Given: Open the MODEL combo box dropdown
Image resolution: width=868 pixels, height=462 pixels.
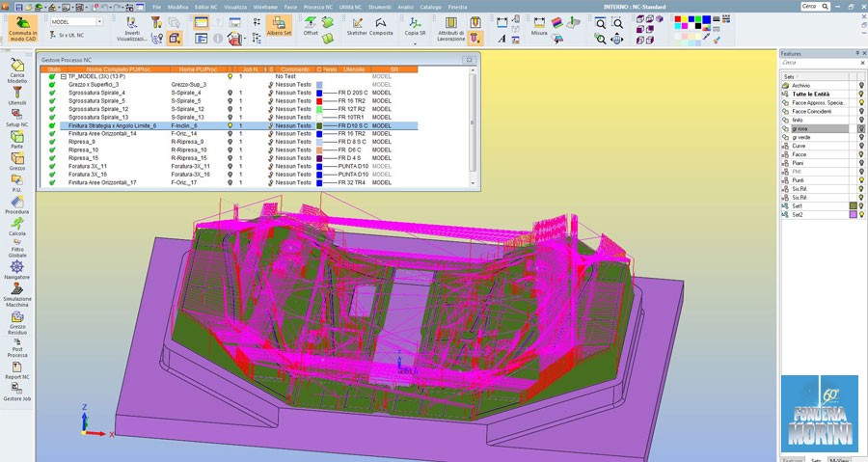Looking at the screenshot, I should [x=99, y=21].
